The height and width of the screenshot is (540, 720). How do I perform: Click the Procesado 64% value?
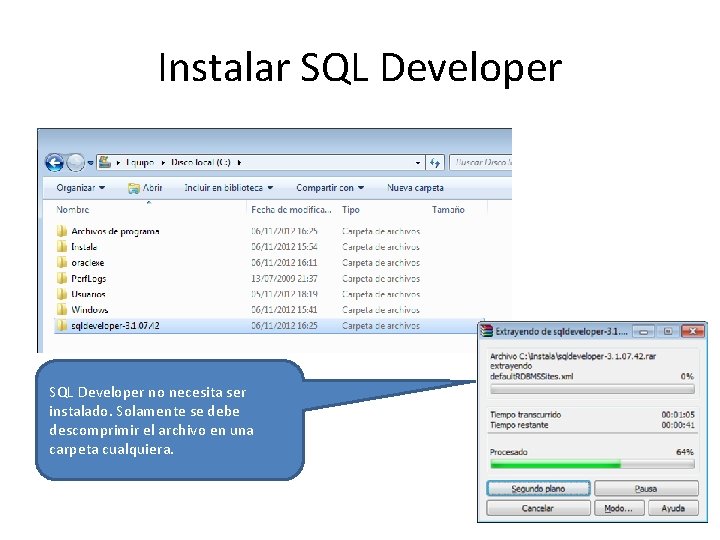point(685,452)
